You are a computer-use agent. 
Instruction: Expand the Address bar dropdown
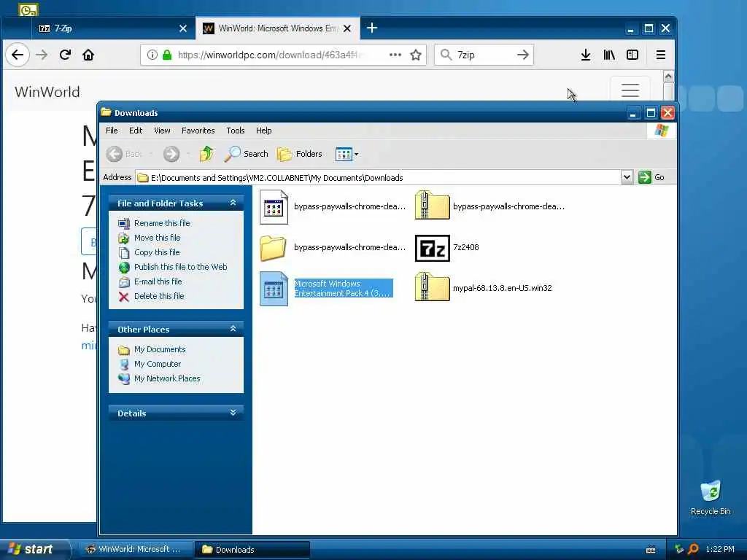coord(627,178)
